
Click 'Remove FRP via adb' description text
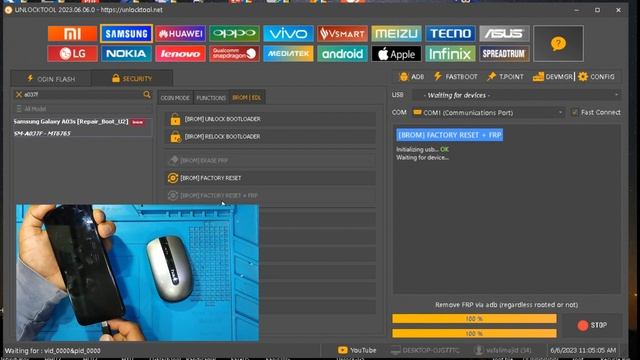pos(507,305)
